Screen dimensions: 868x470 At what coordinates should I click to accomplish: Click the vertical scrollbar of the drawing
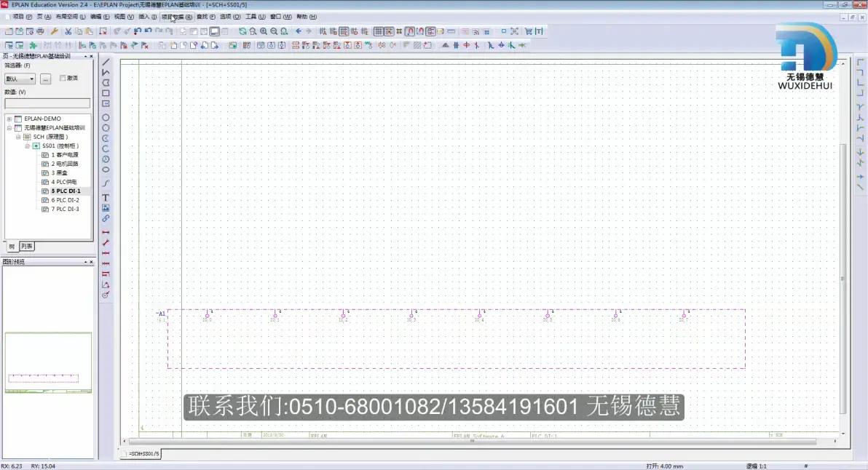[843, 279]
